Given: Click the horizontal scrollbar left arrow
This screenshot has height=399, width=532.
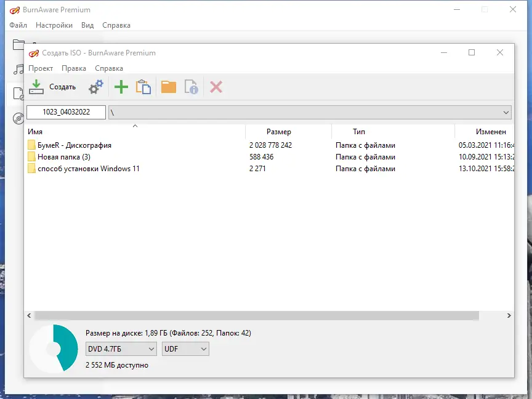Looking at the screenshot, I should [29, 315].
